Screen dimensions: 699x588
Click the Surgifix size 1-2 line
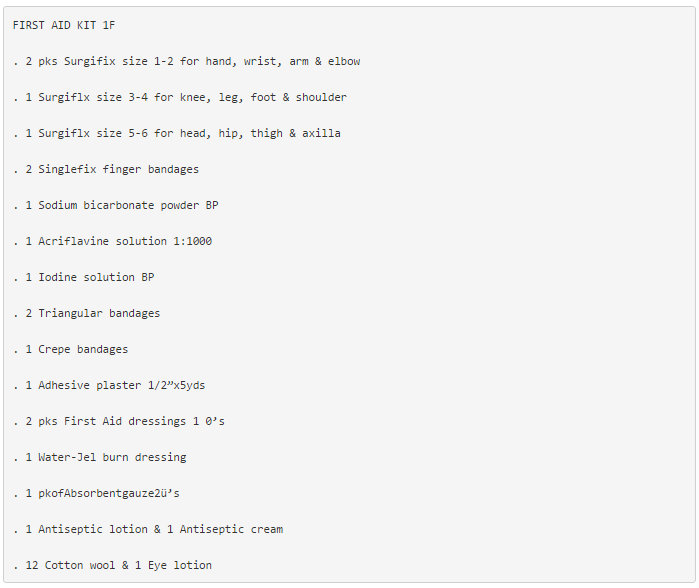[186, 62]
